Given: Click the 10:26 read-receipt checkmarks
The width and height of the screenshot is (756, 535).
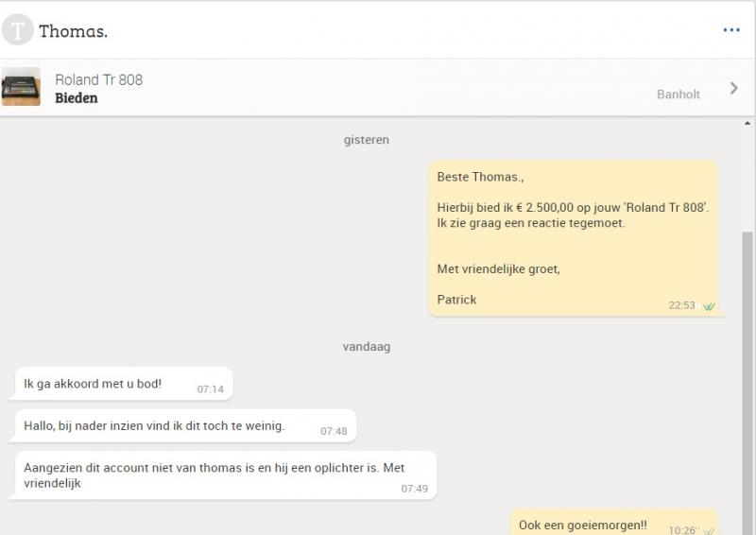Looking at the screenshot, I should (709, 530).
